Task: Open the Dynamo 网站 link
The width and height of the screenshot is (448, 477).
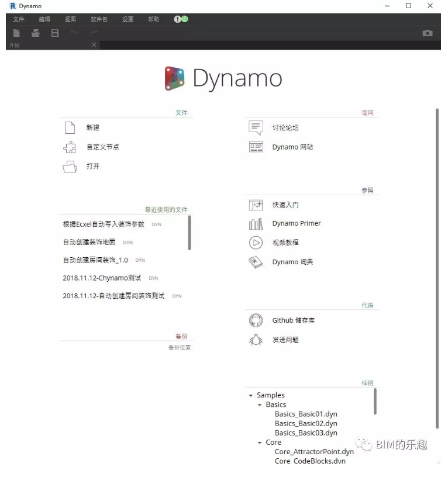Action: pyautogui.click(x=292, y=147)
